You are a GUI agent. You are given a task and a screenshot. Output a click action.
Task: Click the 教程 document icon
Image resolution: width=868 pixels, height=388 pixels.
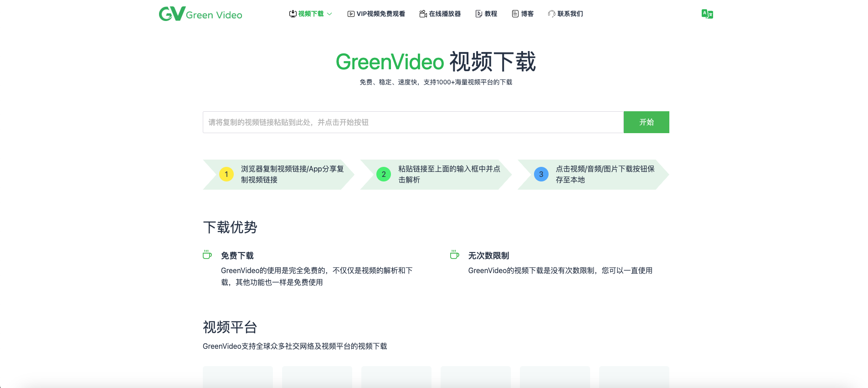(x=479, y=14)
